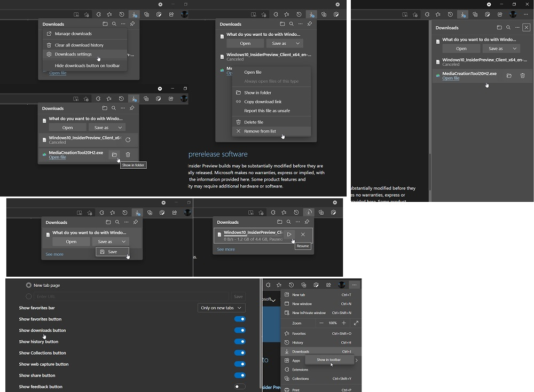Delete MediaCreationTool20H2.exe in pinned Downloads pane
534x392 pixels.
click(x=522, y=76)
